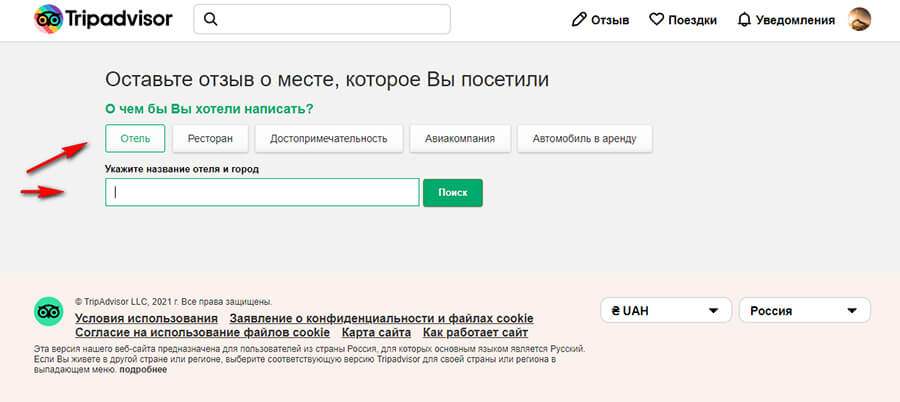Click the bell icon for Уведомления
Screen dimensions: 900x402
744,20
